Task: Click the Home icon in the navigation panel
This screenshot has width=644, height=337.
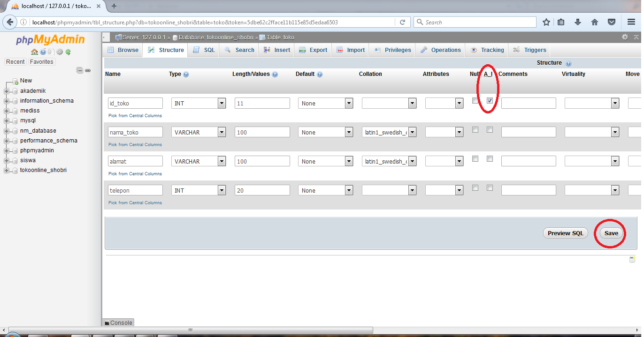Action: tap(34, 52)
